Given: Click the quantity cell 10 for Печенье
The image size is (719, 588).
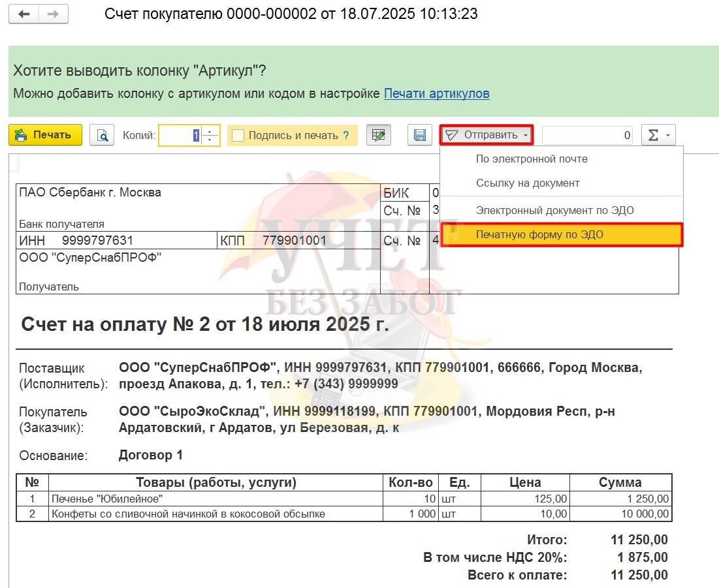Looking at the screenshot, I should (x=410, y=499).
